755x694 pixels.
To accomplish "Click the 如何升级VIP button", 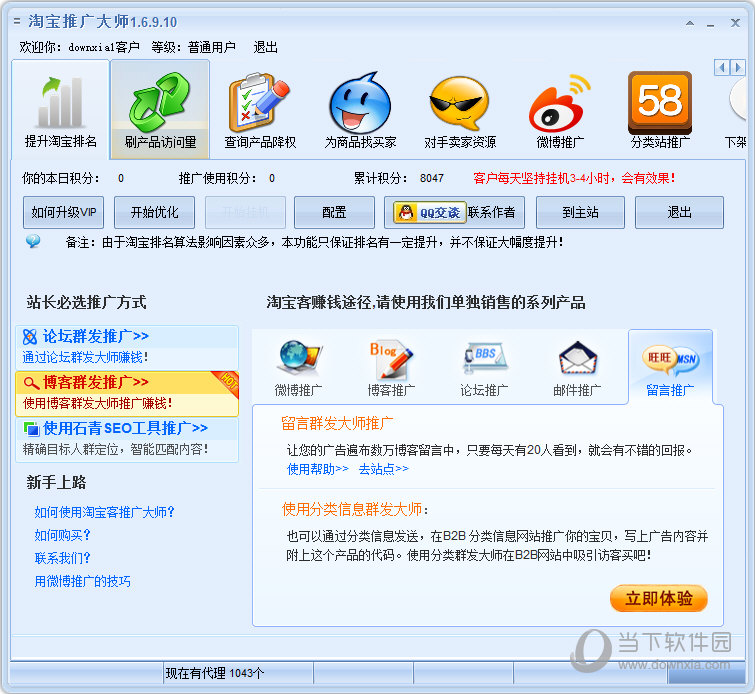I will [x=64, y=212].
